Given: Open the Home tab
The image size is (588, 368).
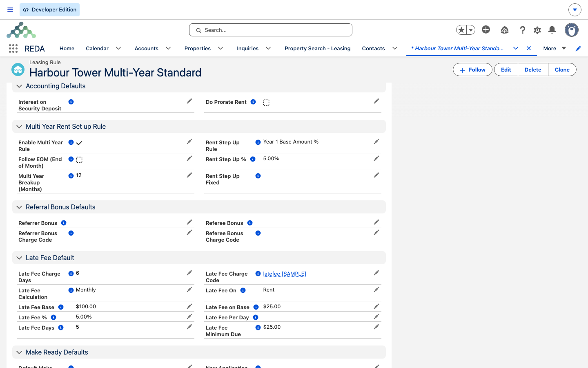Looking at the screenshot, I should [x=67, y=48].
